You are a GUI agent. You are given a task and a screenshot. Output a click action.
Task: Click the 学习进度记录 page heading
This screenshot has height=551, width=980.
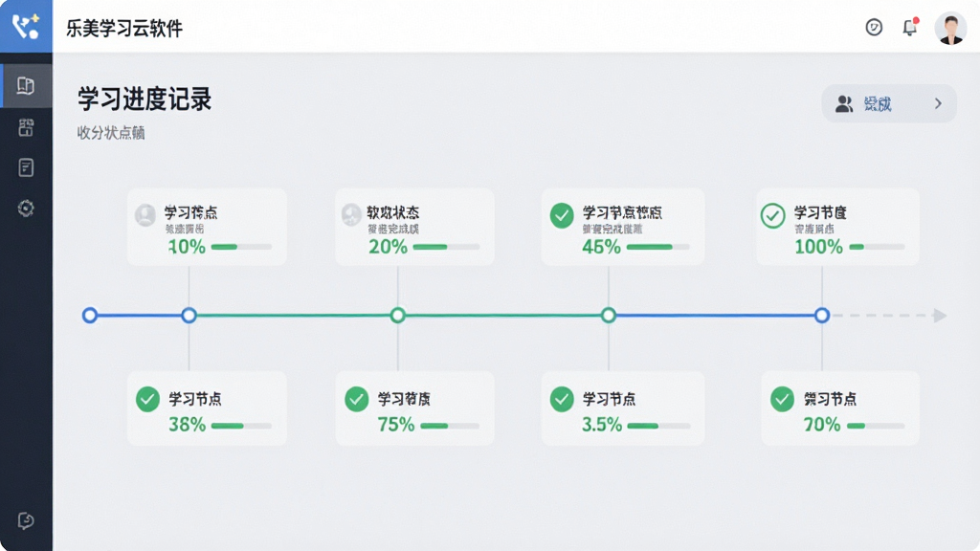[145, 99]
